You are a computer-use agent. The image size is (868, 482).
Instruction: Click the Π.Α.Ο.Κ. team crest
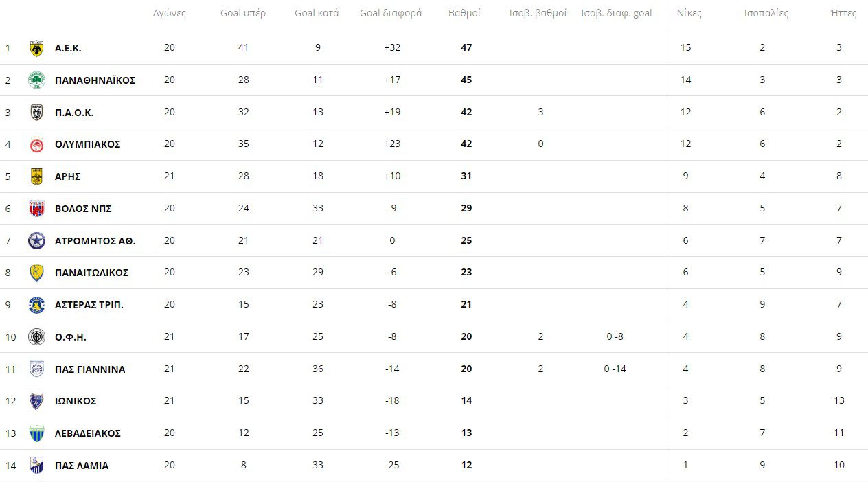click(x=36, y=113)
